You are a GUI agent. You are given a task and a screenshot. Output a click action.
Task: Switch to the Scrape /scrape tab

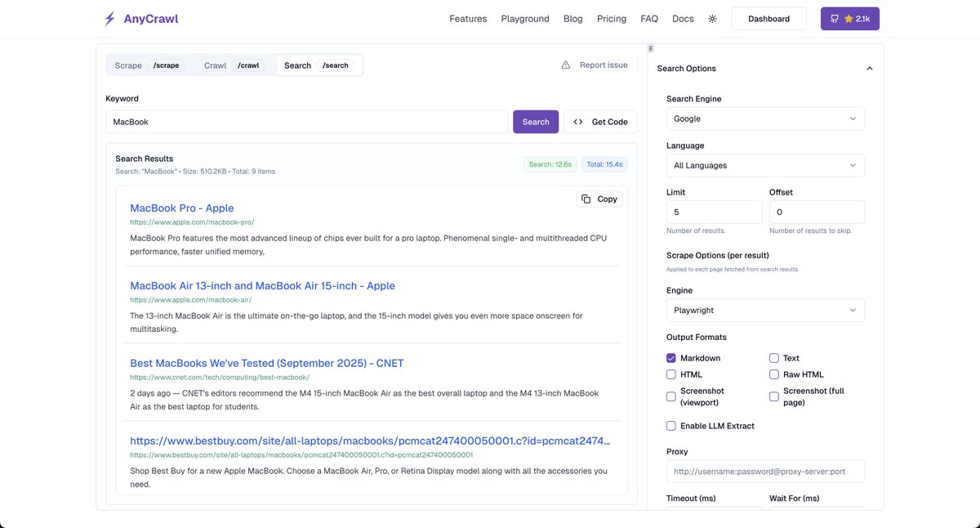[x=149, y=65]
